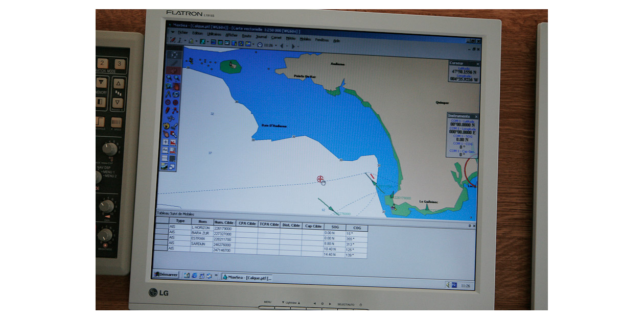
Task: Select the paintbrush tool in the palette
Action: point(174,126)
